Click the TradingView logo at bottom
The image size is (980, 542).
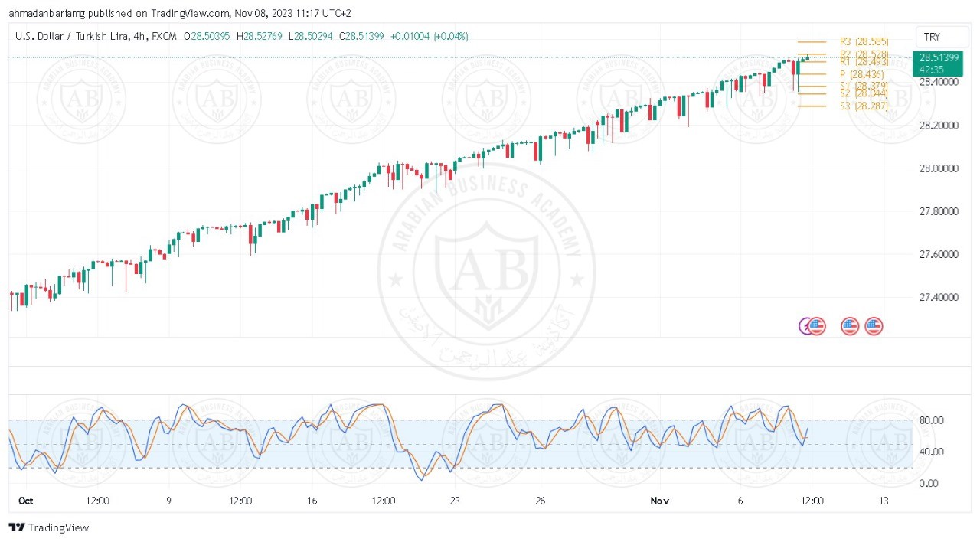48,527
